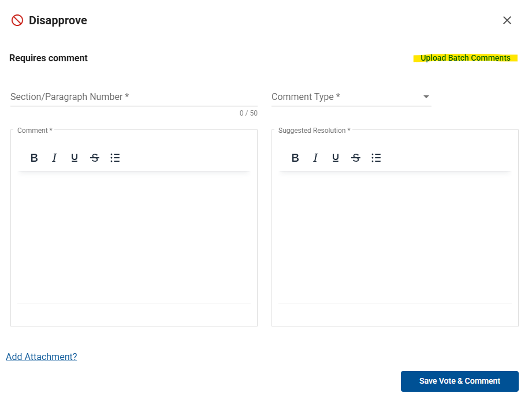The image size is (532, 412).
Task: Toggle strikethrough in the Comment editor
Action: [x=95, y=158]
